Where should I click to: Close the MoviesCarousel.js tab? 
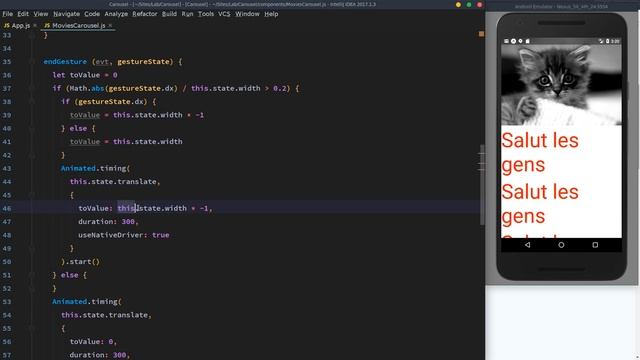(110, 25)
